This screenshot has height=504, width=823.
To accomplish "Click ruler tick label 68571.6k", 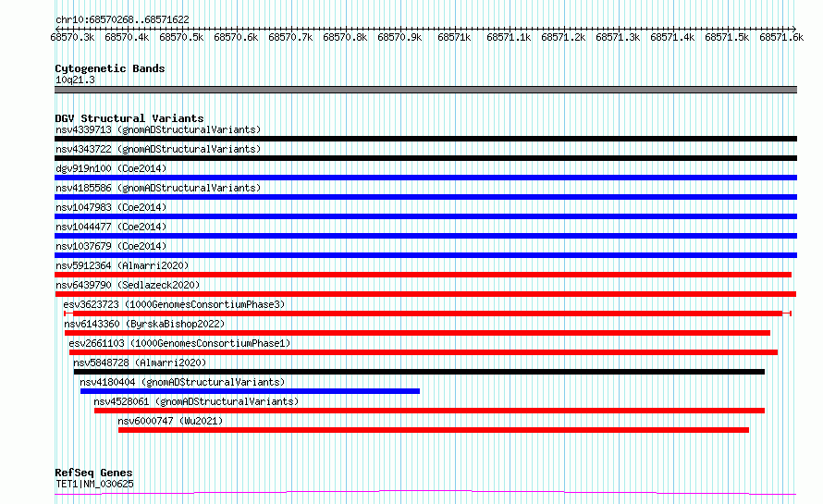I will pos(782,38).
